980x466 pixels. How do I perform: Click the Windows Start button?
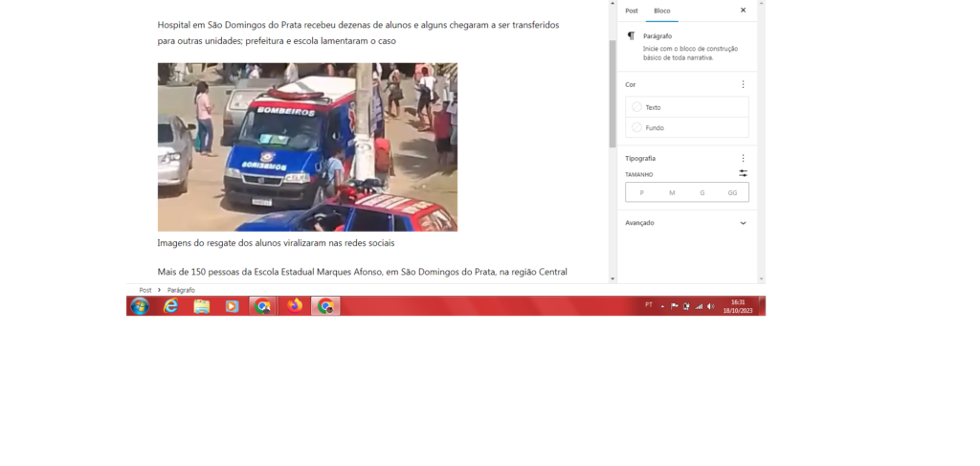[140, 306]
